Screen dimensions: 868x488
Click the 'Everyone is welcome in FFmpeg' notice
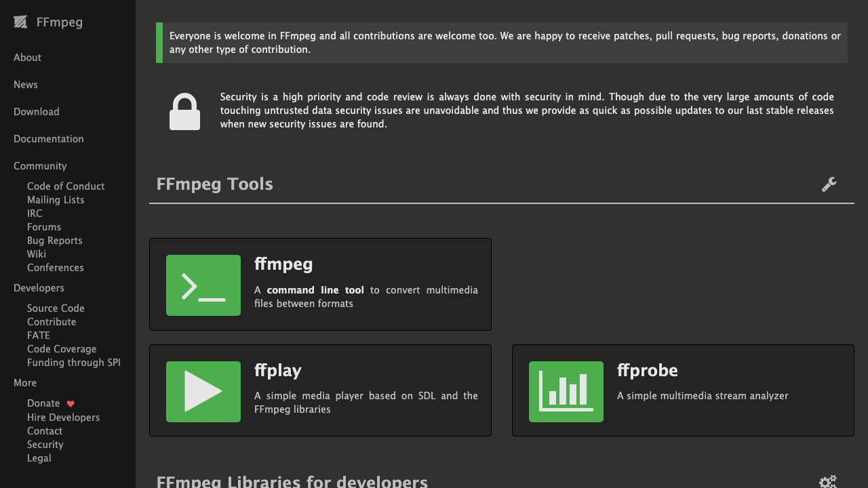pos(502,43)
